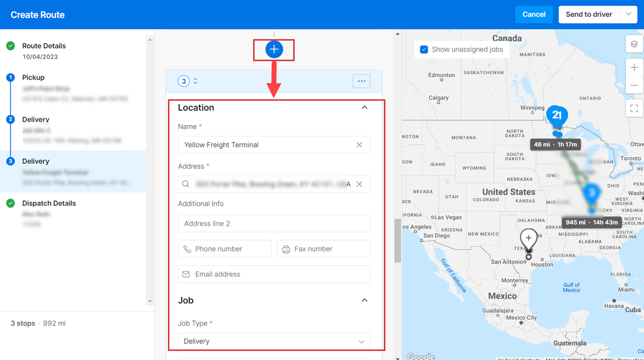This screenshot has height=360, width=644.
Task: Disable Show unassigned jobs
Action: coord(424,50)
